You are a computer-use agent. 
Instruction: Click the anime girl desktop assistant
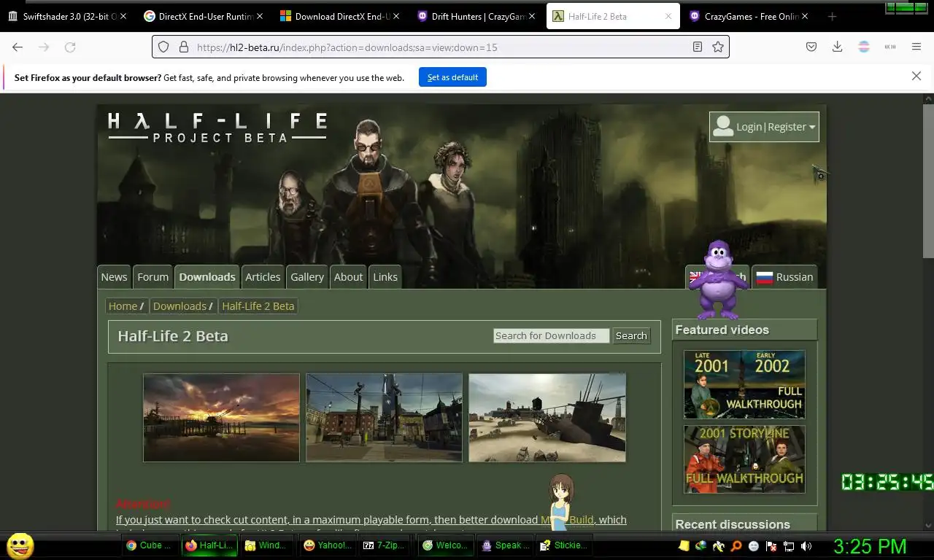click(x=561, y=502)
